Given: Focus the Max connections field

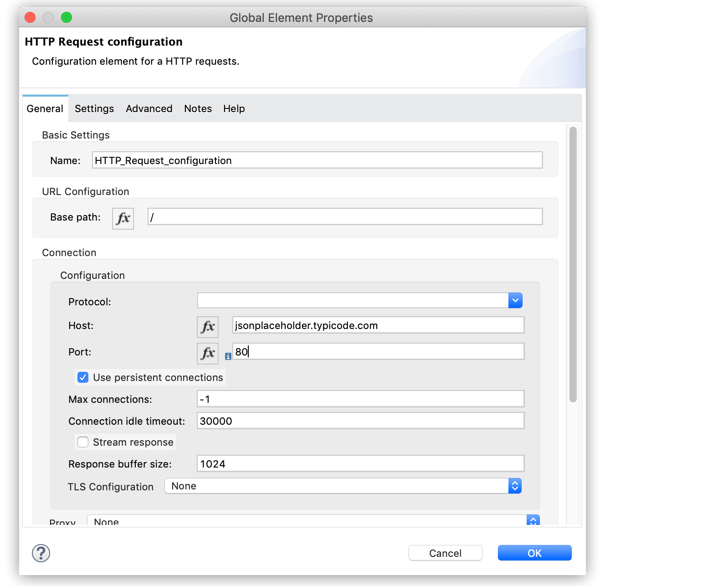Looking at the screenshot, I should pyautogui.click(x=360, y=399).
